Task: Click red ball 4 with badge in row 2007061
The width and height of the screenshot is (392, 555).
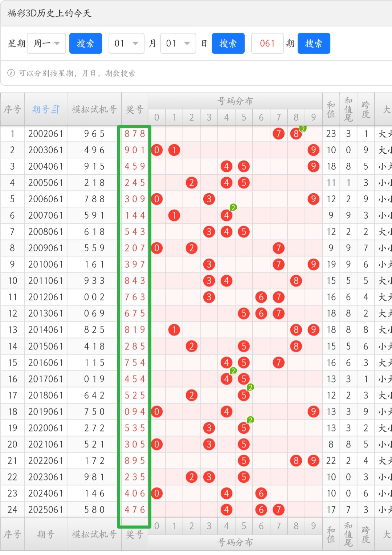Action: point(226,215)
